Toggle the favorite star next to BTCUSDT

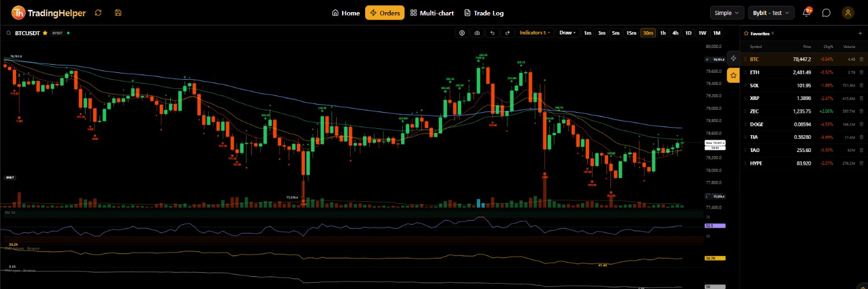tap(45, 33)
